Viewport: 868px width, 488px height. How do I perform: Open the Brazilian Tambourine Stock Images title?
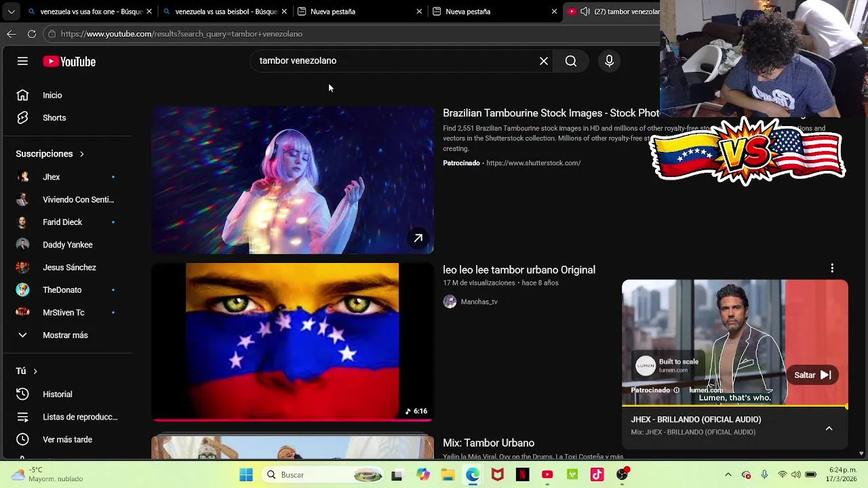click(x=551, y=113)
